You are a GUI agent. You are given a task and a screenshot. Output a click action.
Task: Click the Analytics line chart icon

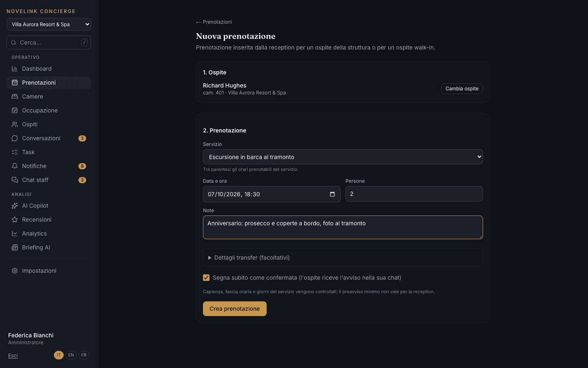[15, 233]
